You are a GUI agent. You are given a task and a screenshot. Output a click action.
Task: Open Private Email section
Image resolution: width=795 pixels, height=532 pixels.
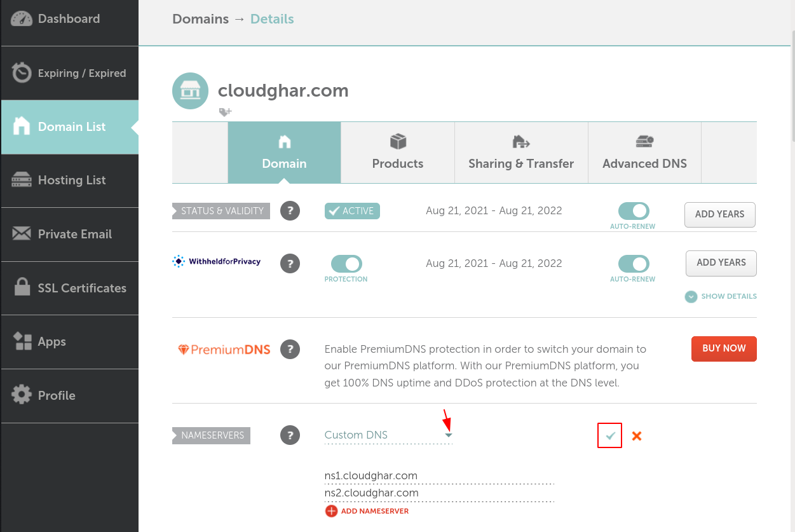69,234
